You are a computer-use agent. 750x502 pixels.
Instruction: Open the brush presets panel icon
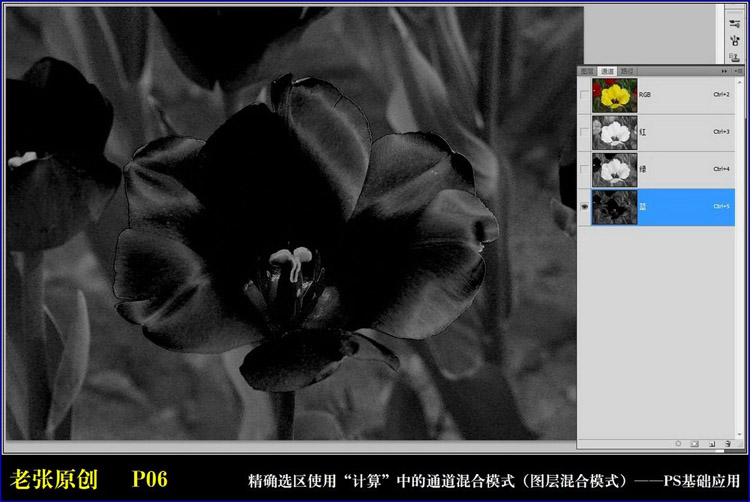pyautogui.click(x=734, y=23)
